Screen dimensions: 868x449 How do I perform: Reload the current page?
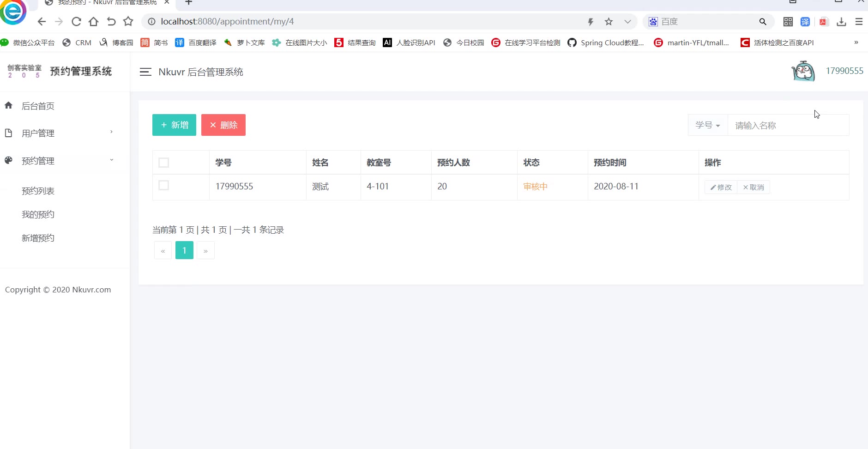[x=76, y=22]
